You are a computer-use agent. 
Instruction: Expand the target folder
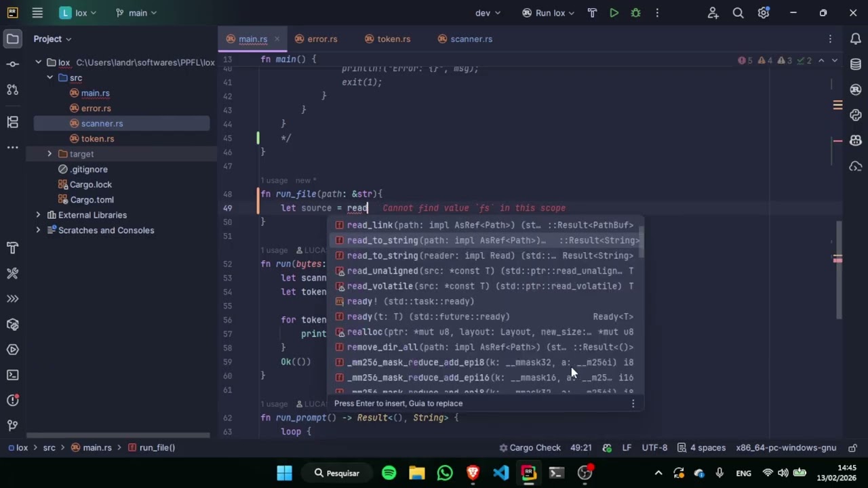[x=50, y=154]
